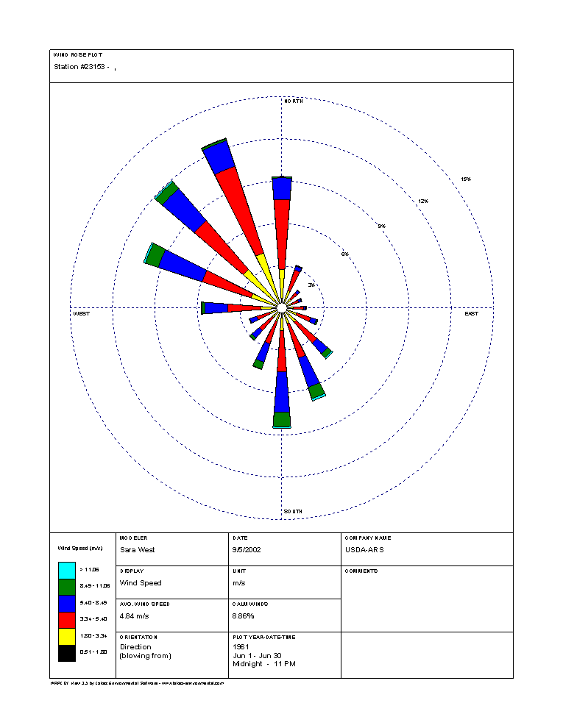The image size is (563, 728).
Task: Click the "(blowing from)" text
Action: (x=146, y=656)
